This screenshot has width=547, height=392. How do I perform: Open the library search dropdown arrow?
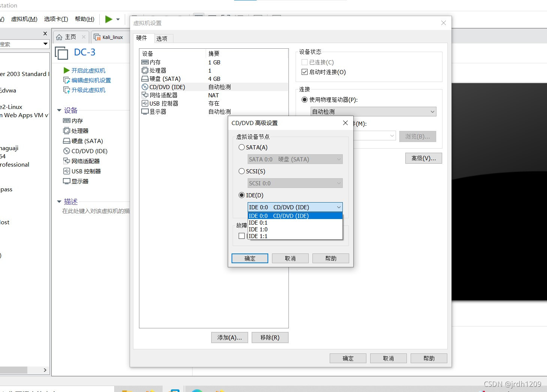[x=45, y=44]
